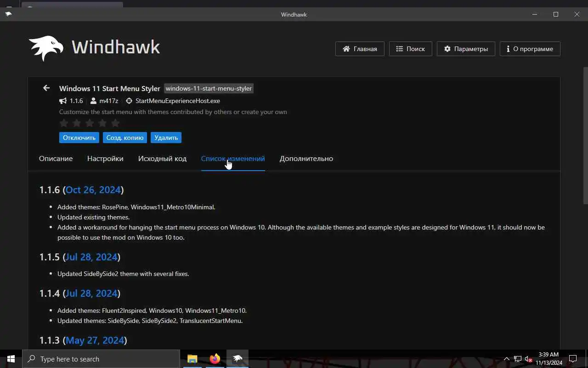Click the 1.1.6 version heading
Image resolution: width=588 pixels, height=368 pixels.
[81, 190]
